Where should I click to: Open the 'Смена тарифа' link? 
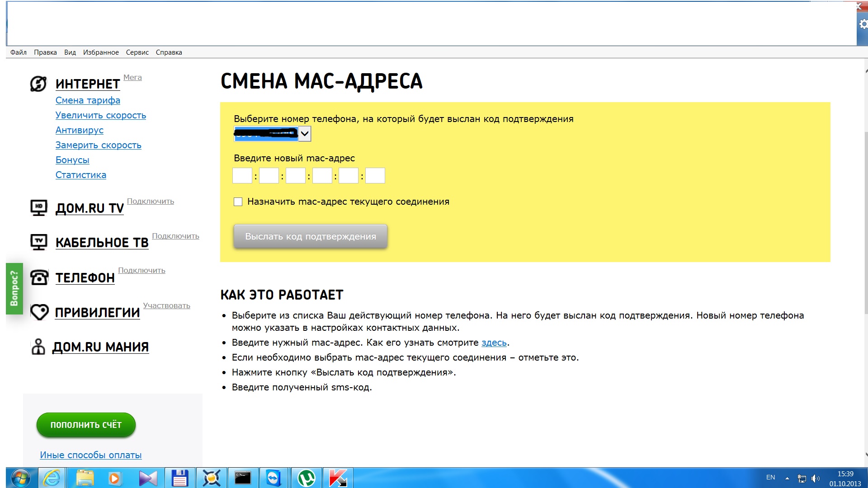pos(88,100)
